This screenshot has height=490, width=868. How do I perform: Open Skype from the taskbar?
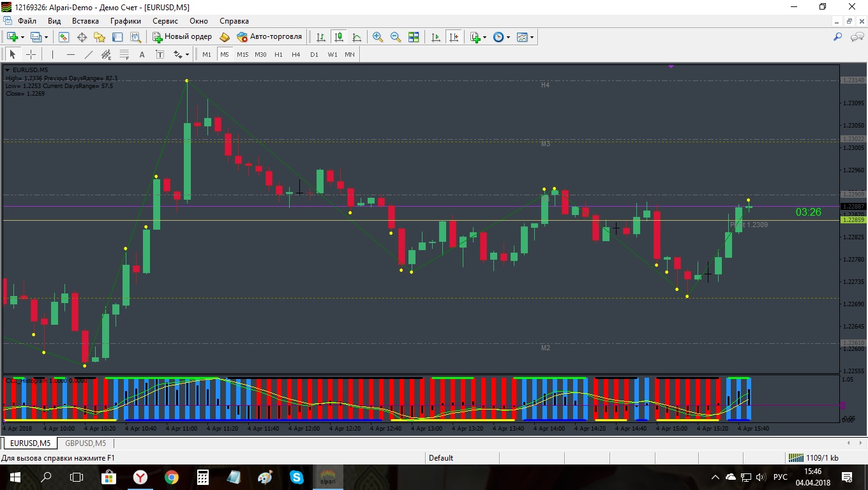click(296, 477)
